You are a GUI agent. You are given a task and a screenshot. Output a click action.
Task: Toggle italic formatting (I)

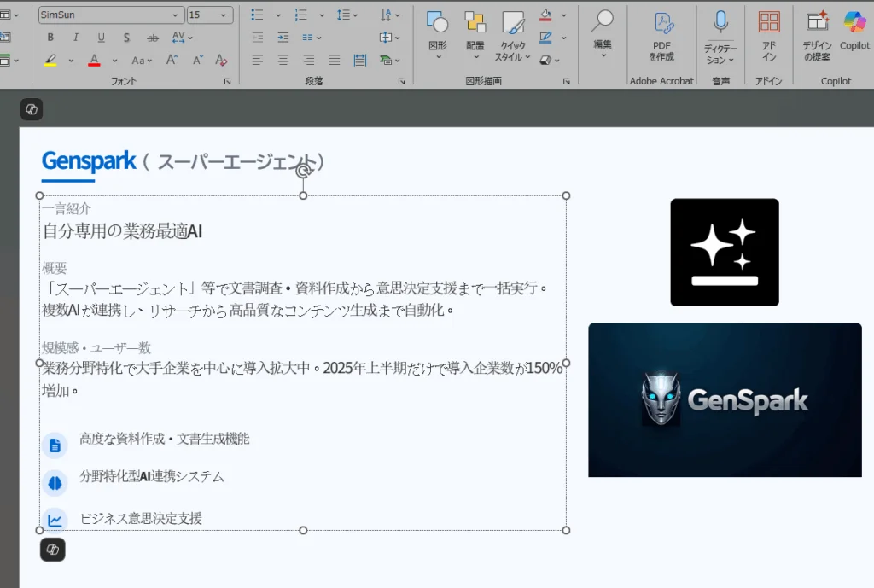tap(76, 38)
